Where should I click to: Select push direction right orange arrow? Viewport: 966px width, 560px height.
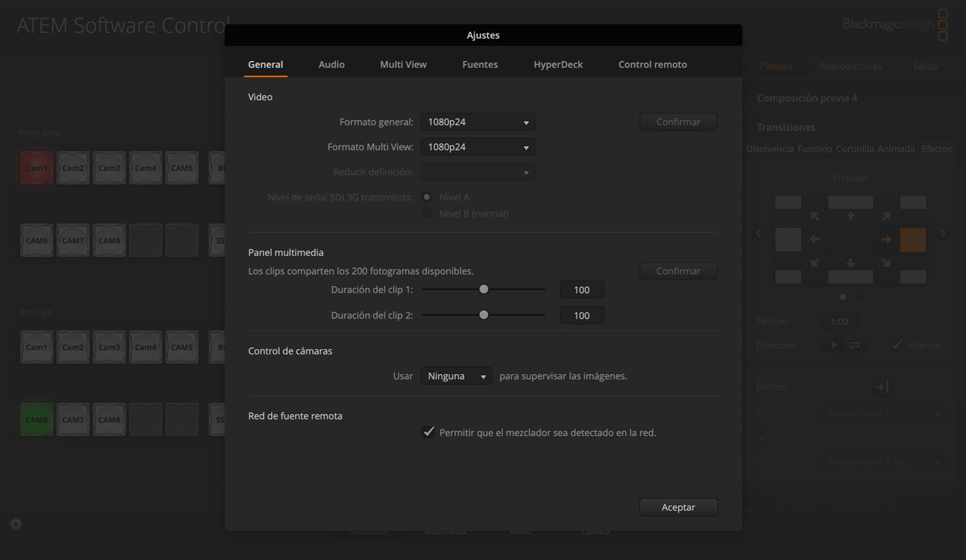coord(886,240)
